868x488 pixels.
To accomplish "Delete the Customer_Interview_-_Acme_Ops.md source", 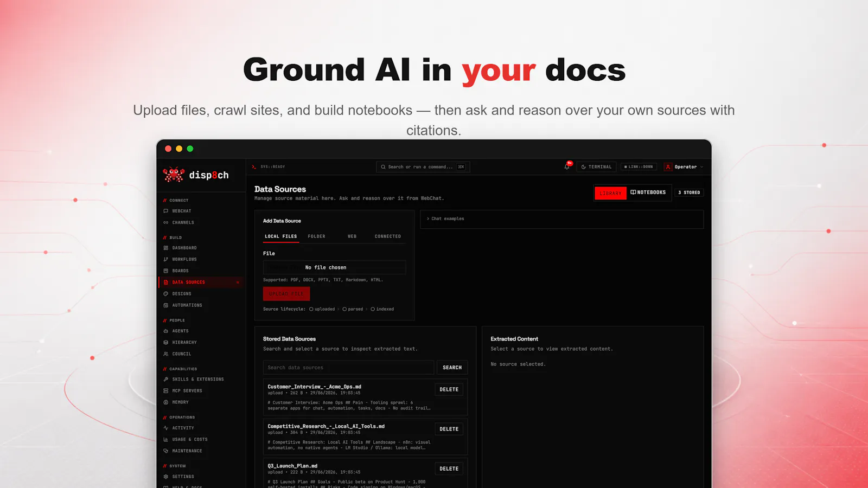I will click(449, 389).
